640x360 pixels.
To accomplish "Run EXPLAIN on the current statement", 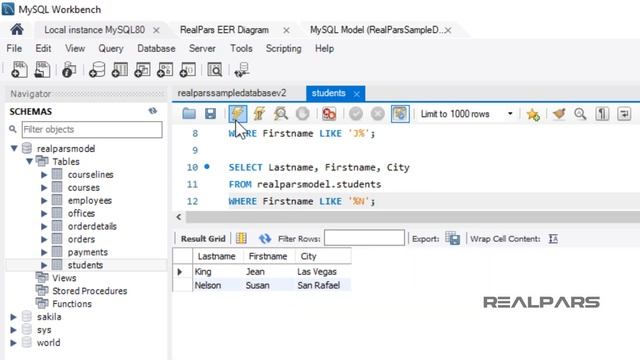I will point(281,113).
